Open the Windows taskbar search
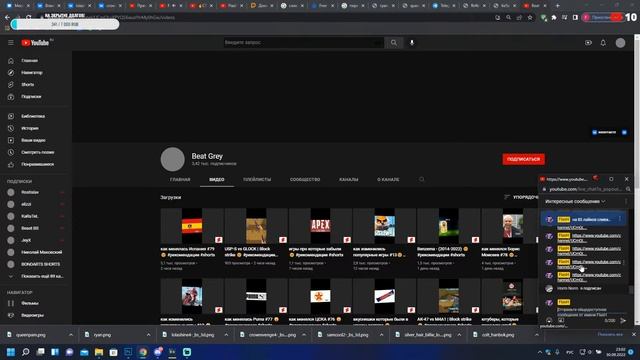 pos(25,352)
